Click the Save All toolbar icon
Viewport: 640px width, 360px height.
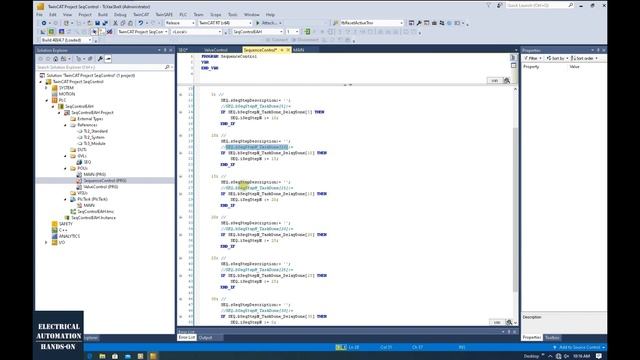(x=105, y=23)
